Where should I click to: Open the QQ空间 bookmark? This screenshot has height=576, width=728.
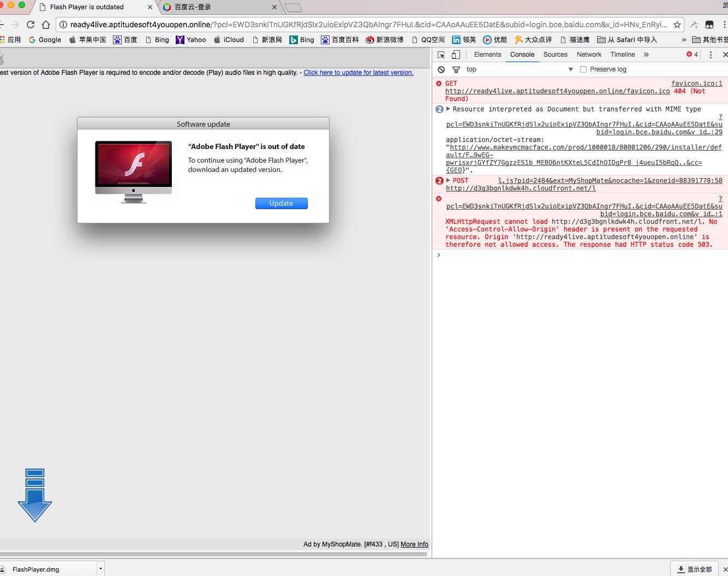[x=428, y=40]
